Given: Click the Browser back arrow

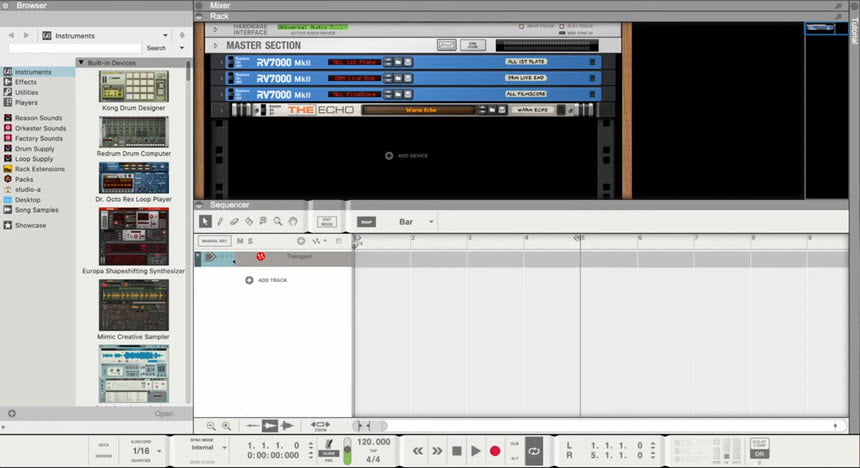Looking at the screenshot, I should (11, 35).
